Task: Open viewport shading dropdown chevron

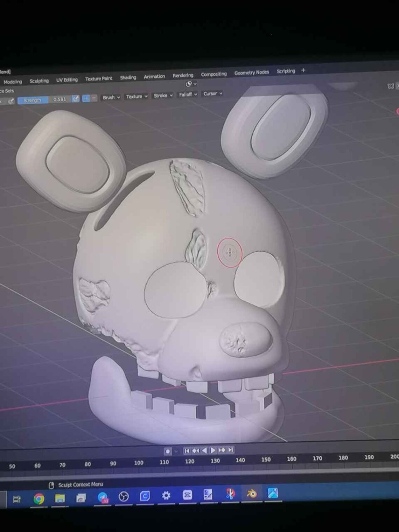Action: click(195, 84)
